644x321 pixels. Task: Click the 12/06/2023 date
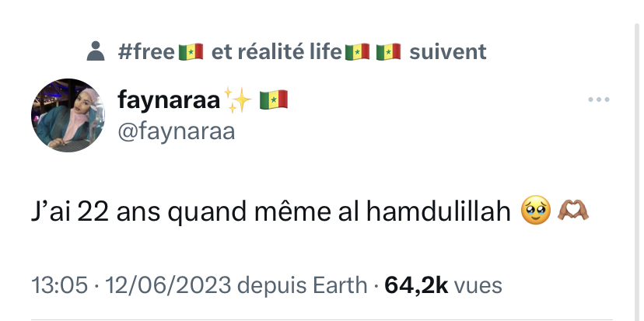click(x=168, y=285)
